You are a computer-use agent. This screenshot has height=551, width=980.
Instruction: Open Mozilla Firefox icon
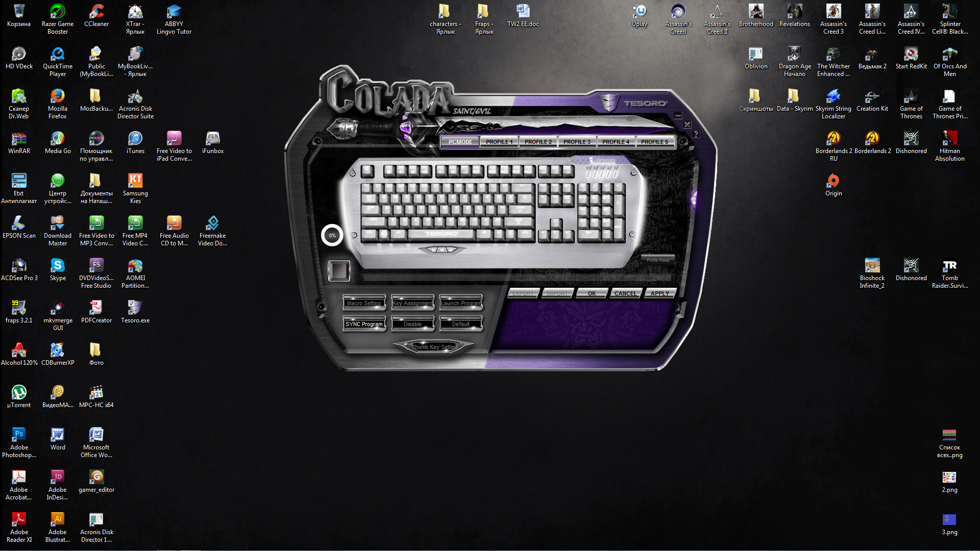click(58, 104)
